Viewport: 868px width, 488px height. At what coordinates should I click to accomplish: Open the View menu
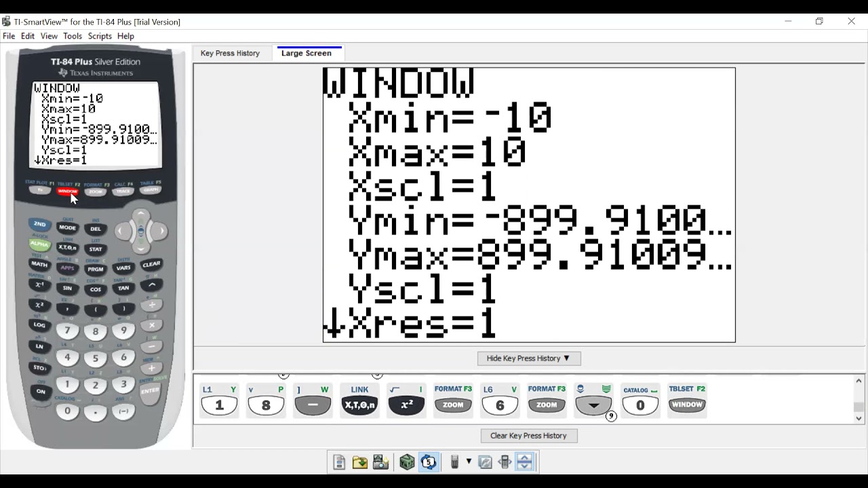(x=49, y=36)
